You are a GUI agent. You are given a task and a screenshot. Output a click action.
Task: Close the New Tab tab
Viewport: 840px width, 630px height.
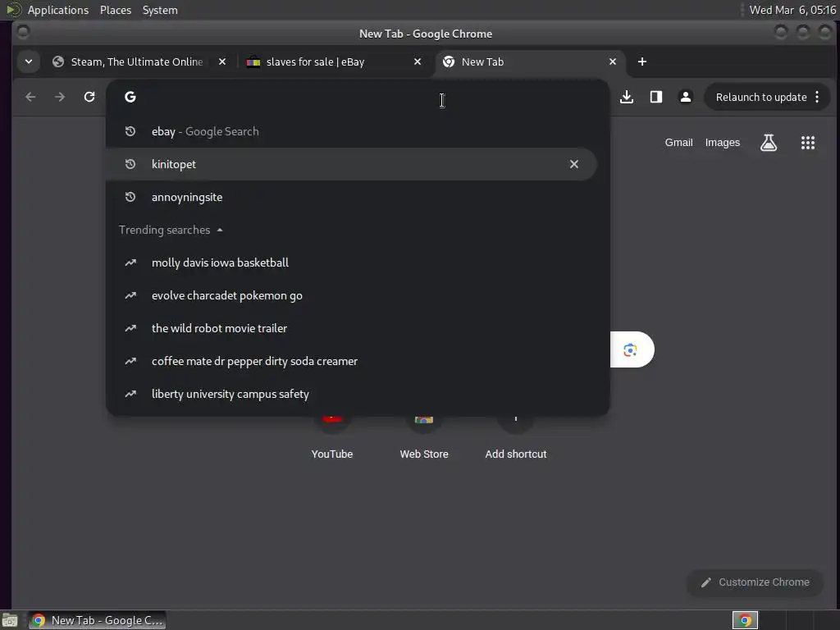(612, 62)
